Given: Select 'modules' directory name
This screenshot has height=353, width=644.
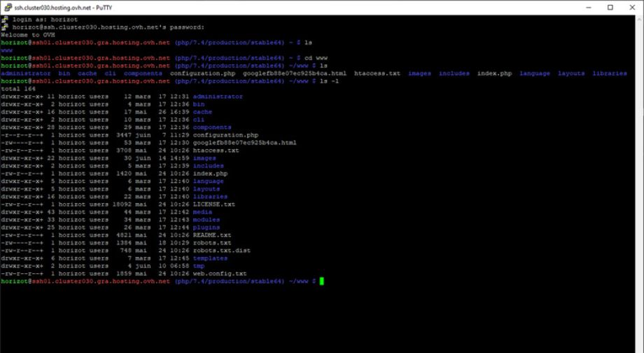Looking at the screenshot, I should (x=206, y=220).
